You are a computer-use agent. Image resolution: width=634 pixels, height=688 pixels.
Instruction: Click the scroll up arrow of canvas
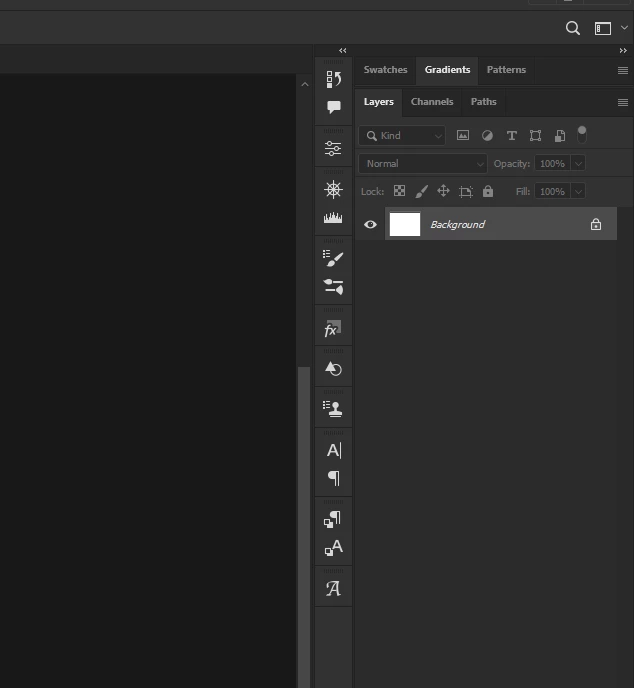coord(305,84)
